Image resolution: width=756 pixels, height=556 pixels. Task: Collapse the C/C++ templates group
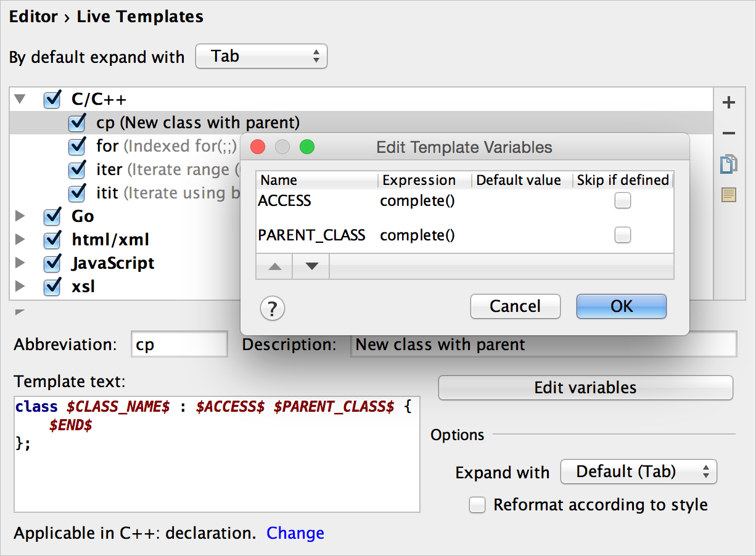click(x=20, y=99)
